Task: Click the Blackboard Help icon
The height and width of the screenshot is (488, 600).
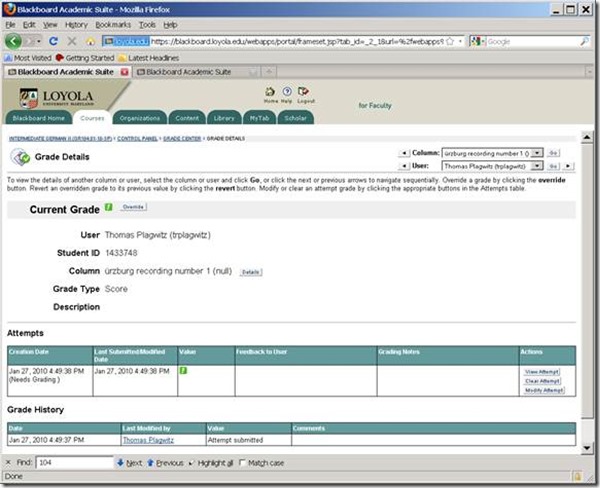Action: click(x=287, y=93)
